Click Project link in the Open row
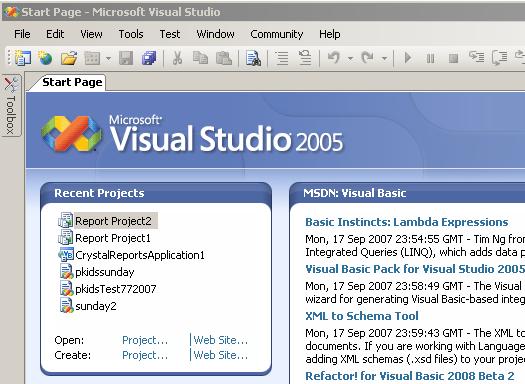The height and width of the screenshot is (384, 525). click(x=145, y=340)
